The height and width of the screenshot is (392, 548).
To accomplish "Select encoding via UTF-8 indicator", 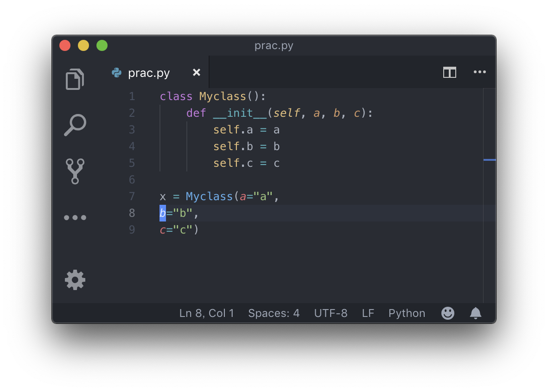I will tap(331, 313).
